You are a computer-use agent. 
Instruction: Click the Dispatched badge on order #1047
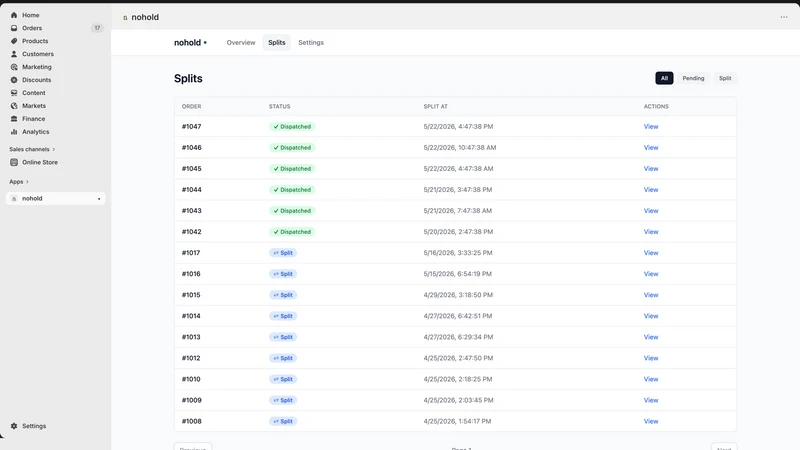[292, 127]
